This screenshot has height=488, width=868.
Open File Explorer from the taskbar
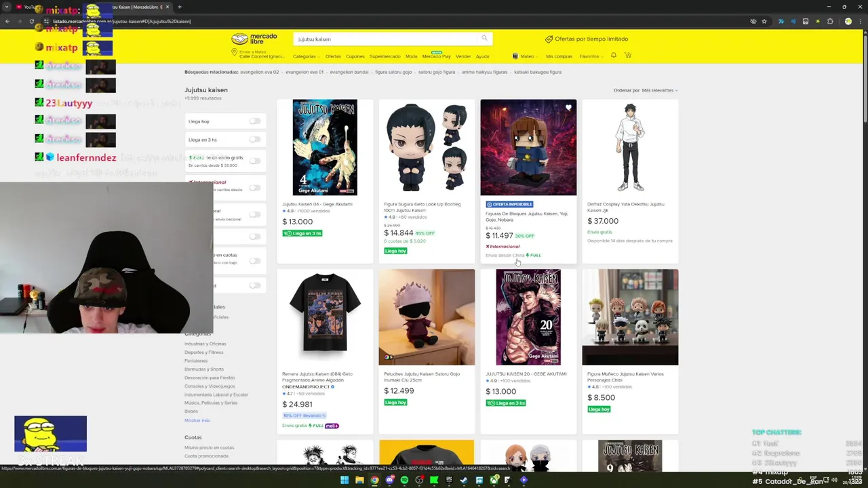(359, 480)
